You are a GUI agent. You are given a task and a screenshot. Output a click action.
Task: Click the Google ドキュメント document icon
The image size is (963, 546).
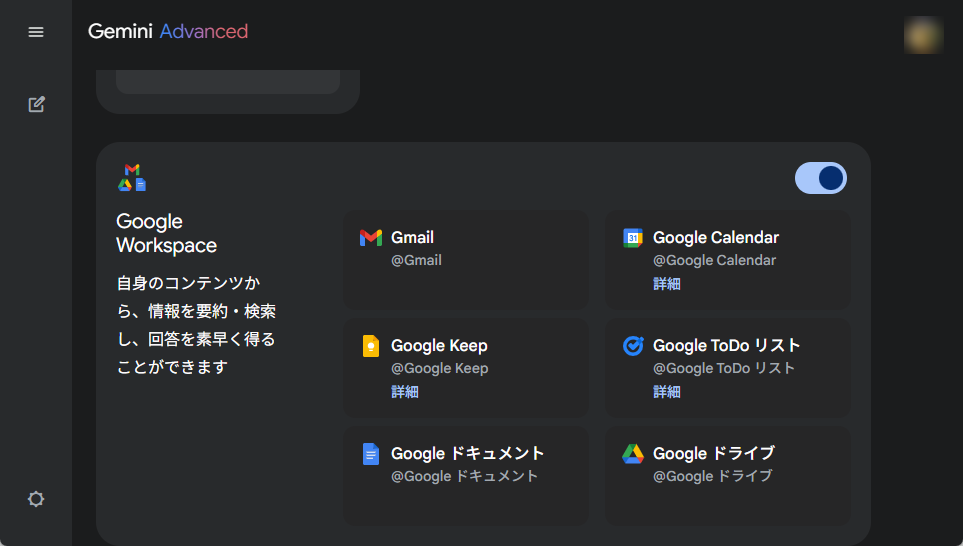coord(371,454)
